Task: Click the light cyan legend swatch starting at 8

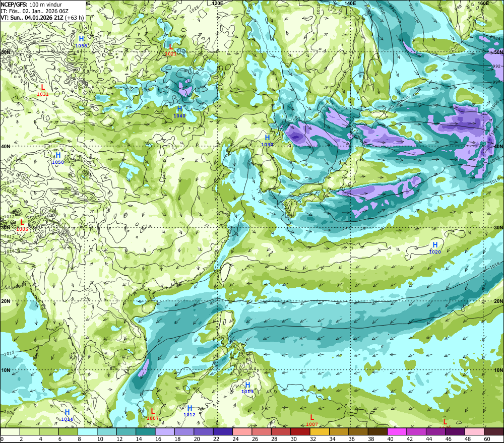Action: pyautogui.click(x=87, y=431)
